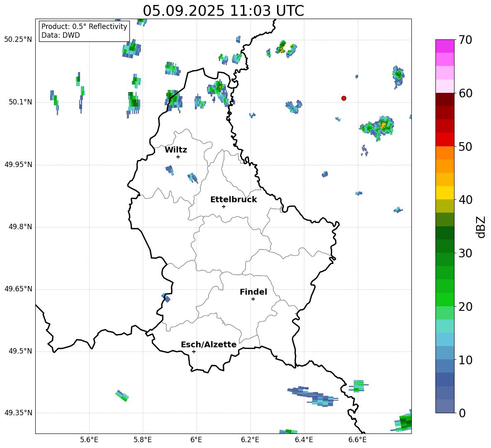Viewport: 491px width, 448px height.
Task: Select the Ettelbruck station cross marker
Action: click(224, 206)
